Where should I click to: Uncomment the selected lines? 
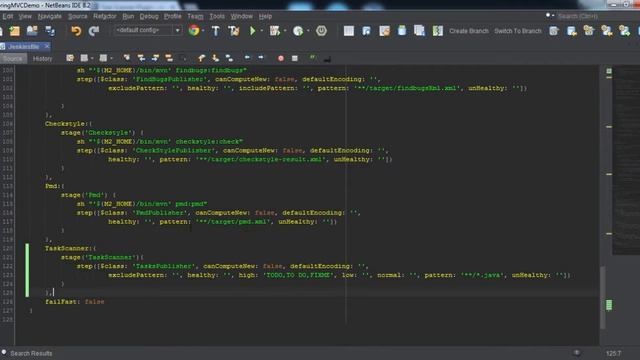tap(327, 59)
